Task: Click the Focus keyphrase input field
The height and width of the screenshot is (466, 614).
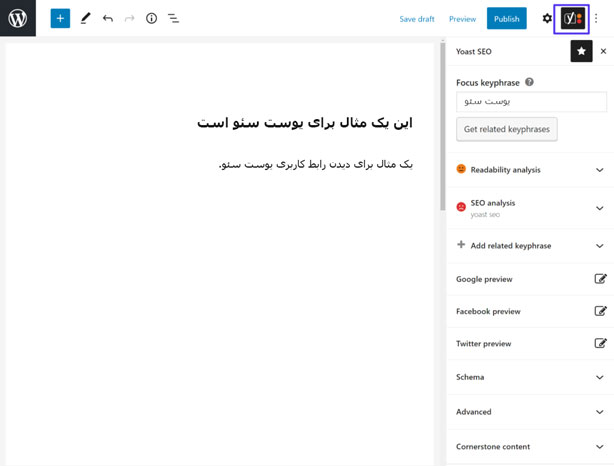Action: pyautogui.click(x=531, y=102)
